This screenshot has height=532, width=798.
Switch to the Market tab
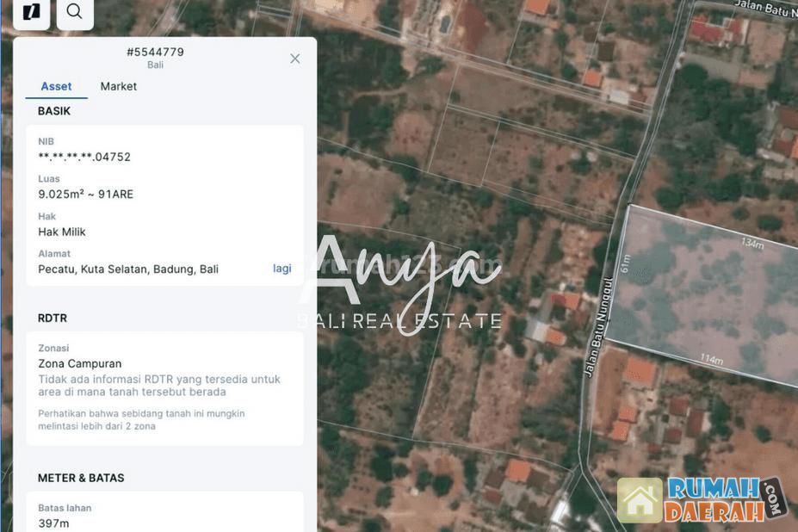119,86
